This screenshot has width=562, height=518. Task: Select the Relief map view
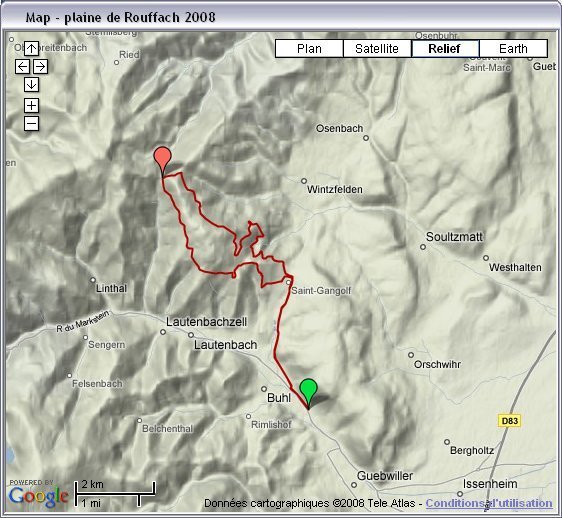coord(444,48)
